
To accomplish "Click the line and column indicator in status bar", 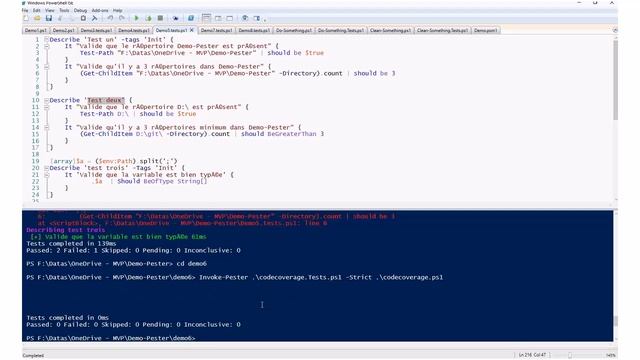I will tap(532, 355).
